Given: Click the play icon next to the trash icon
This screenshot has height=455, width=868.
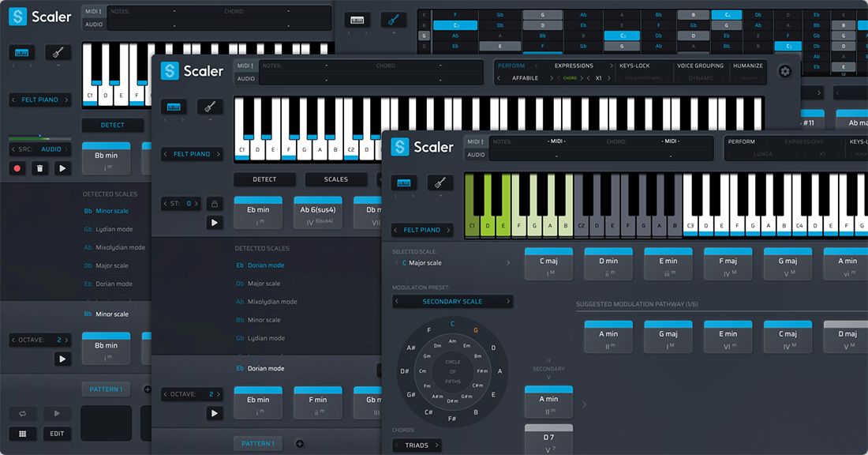Looking at the screenshot, I should 62,168.
